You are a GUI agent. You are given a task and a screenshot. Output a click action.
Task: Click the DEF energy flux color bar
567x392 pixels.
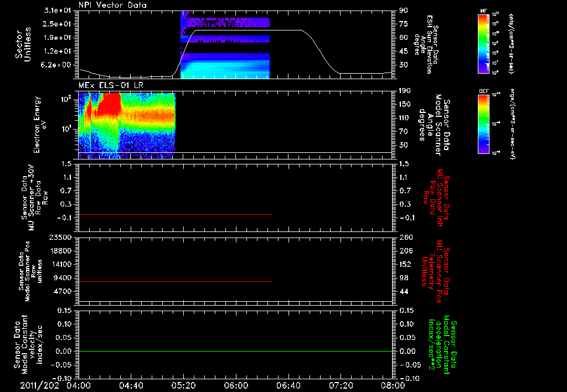pyautogui.click(x=483, y=124)
